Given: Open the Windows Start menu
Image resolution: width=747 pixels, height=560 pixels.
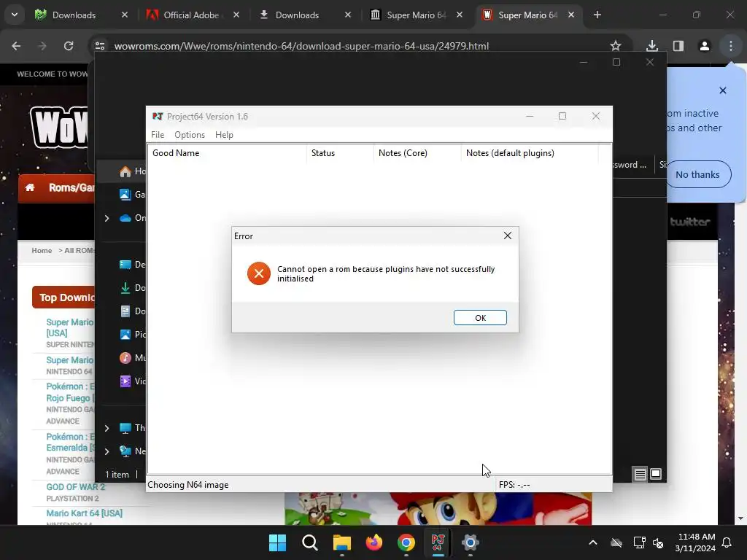Looking at the screenshot, I should (277, 542).
